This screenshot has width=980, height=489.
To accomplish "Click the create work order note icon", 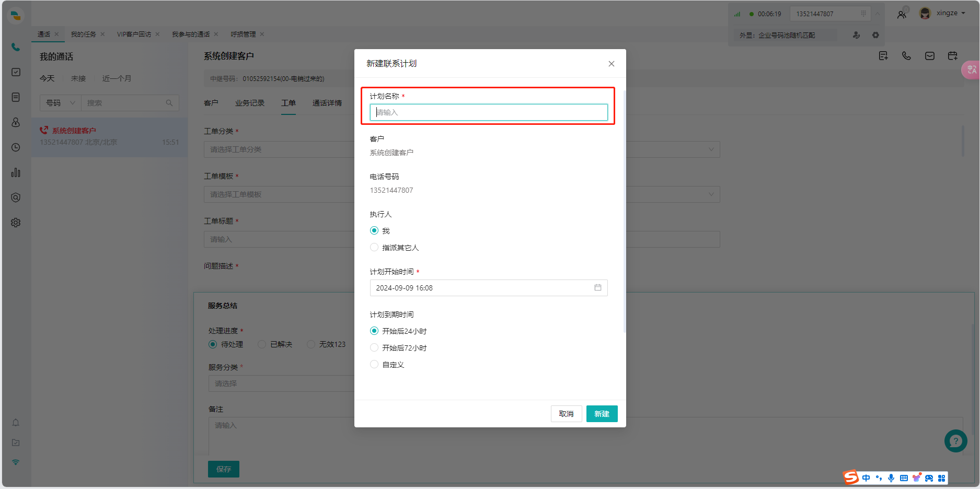I will click(883, 56).
